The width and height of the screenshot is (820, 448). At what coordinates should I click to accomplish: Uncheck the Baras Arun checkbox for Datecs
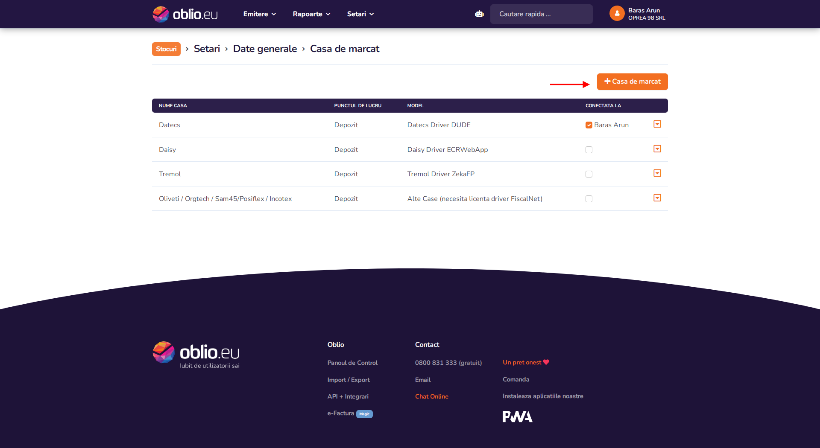coord(589,125)
